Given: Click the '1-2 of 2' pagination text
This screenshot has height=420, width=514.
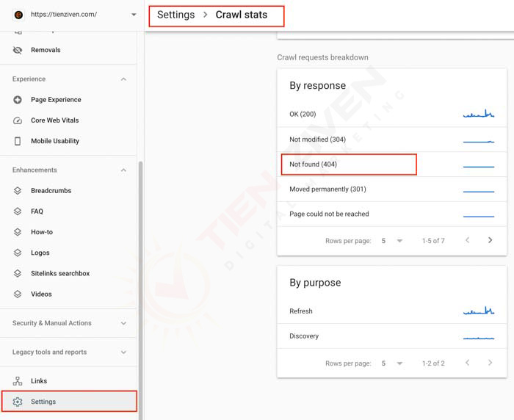Looking at the screenshot, I should [433, 363].
